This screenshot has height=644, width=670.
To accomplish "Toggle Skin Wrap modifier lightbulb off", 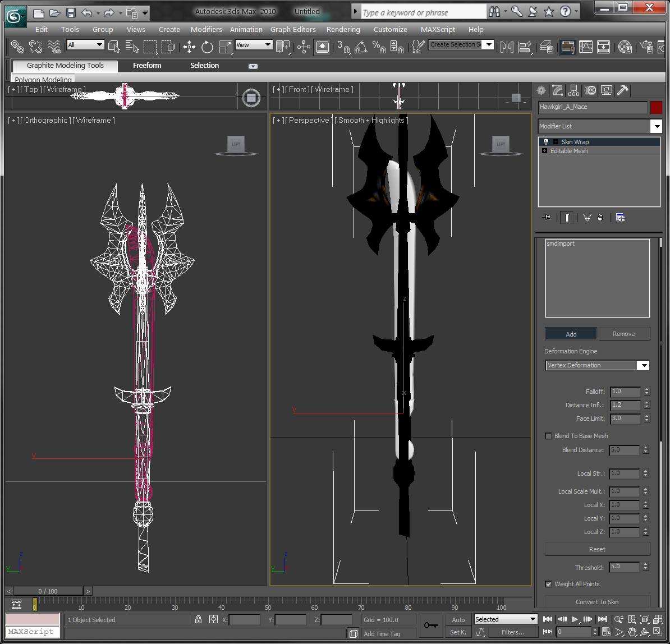I will tap(545, 142).
